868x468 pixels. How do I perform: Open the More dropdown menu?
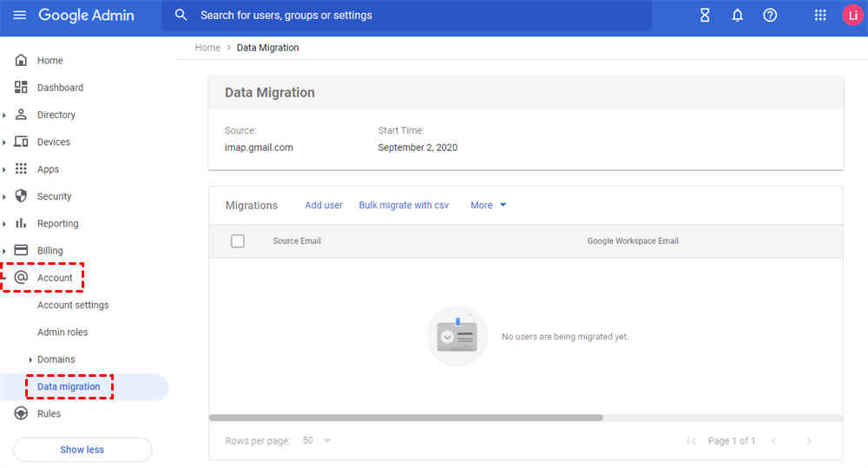[488, 206]
